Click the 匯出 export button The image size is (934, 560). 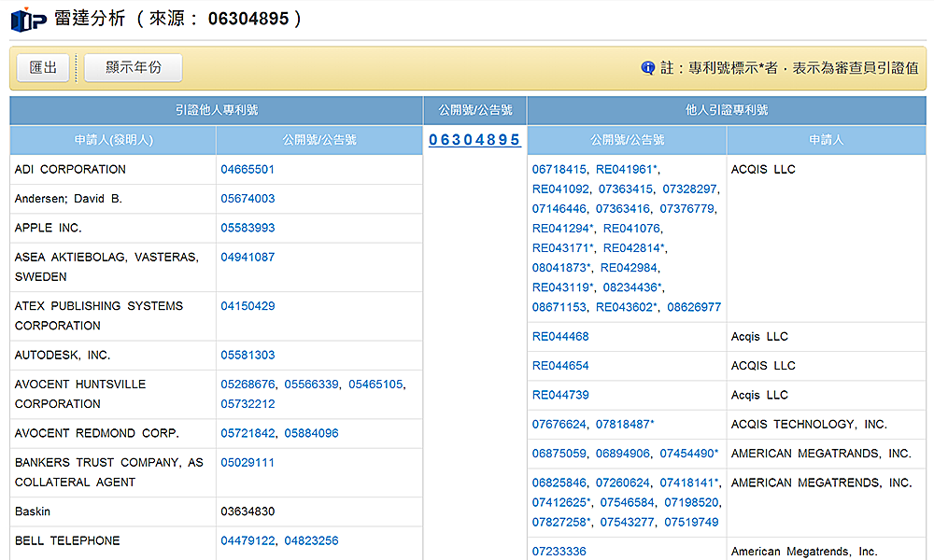point(43,67)
